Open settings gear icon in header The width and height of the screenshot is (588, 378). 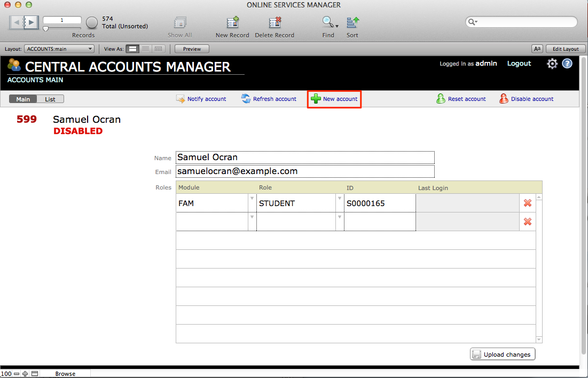click(x=552, y=64)
